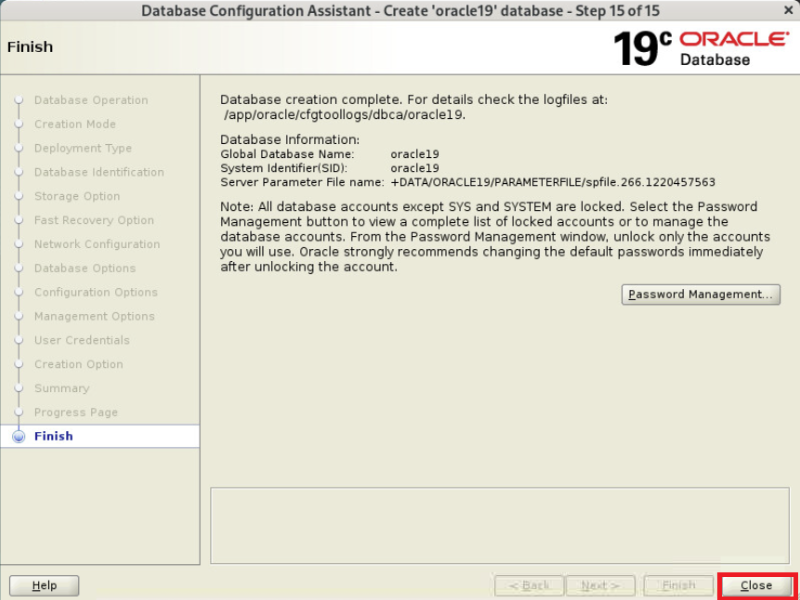Click the Finish page header title
Screen dimensions: 800x600
click(x=30, y=47)
